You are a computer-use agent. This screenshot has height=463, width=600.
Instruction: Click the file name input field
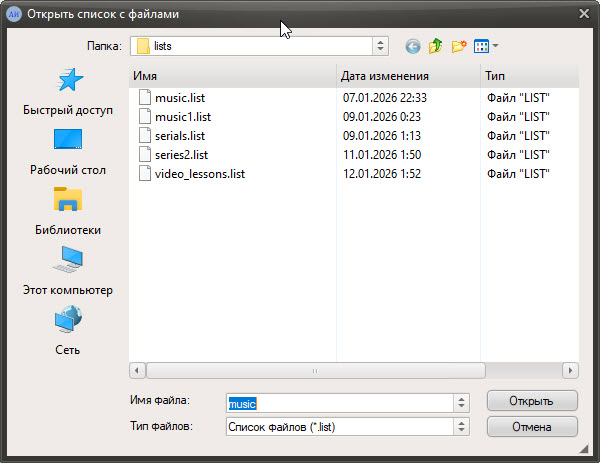[340, 403]
